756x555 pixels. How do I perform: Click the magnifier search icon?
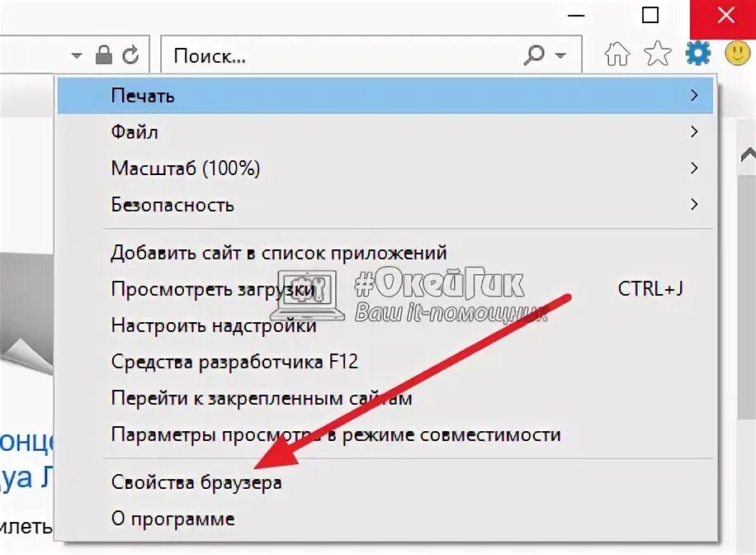tap(534, 55)
